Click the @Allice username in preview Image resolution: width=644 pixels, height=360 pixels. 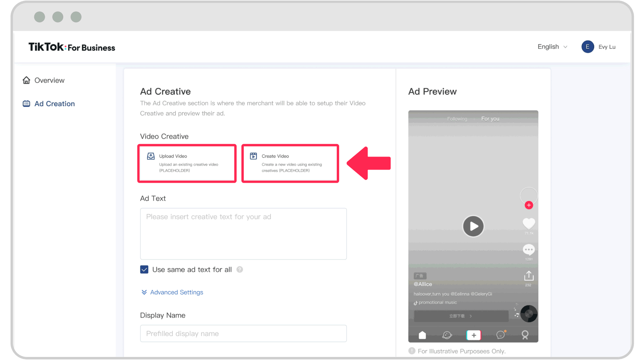click(423, 284)
